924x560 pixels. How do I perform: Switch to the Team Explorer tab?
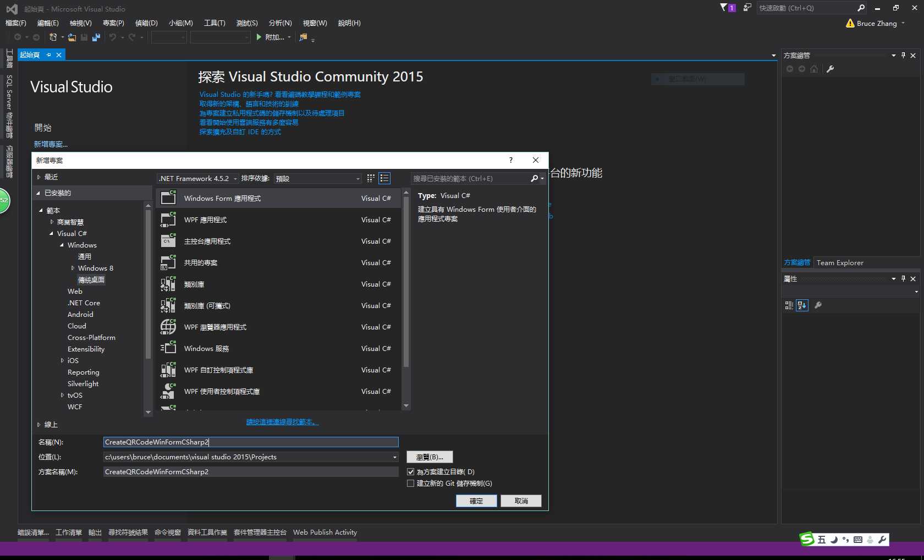pos(840,263)
